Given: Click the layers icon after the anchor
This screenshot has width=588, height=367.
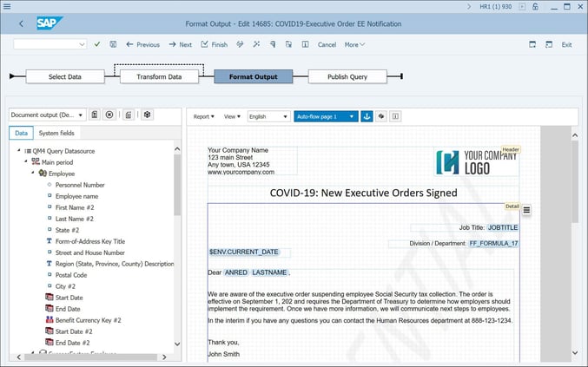Looking at the screenshot, I should (381, 116).
